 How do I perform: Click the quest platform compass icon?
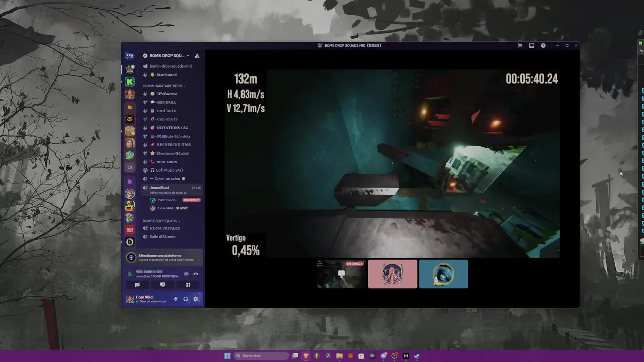[x=131, y=257]
